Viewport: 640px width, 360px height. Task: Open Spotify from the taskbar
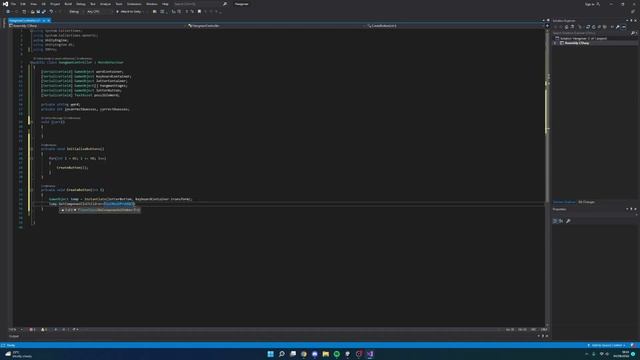pos(337,354)
